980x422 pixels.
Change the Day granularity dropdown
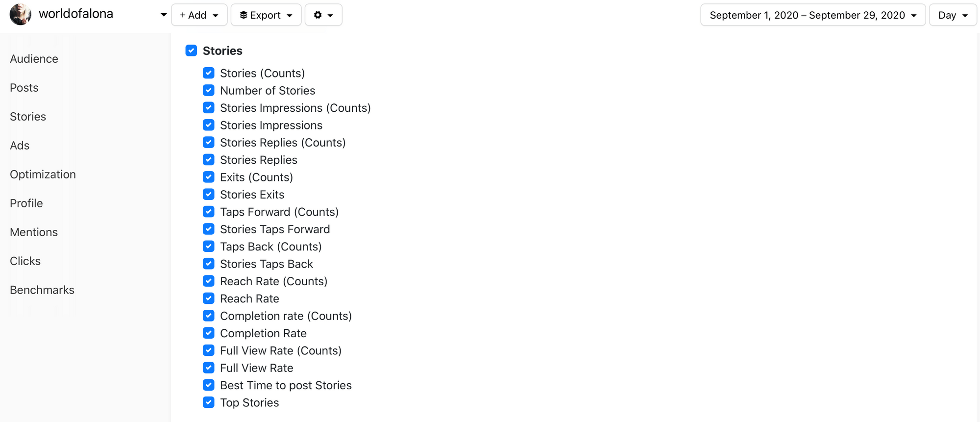coord(952,15)
